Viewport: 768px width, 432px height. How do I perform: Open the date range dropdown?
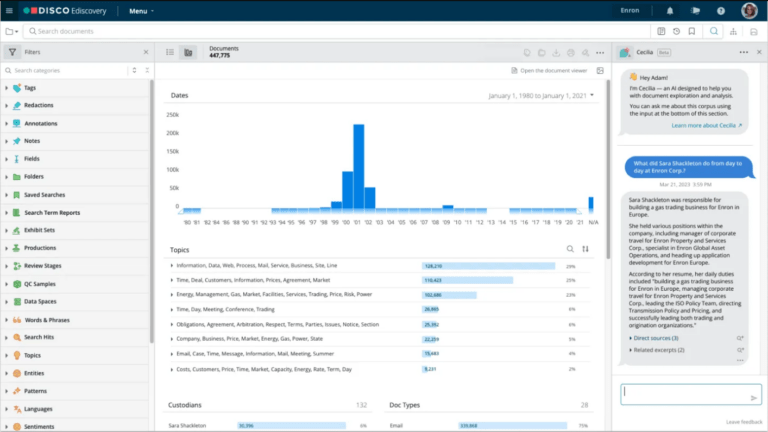point(592,95)
